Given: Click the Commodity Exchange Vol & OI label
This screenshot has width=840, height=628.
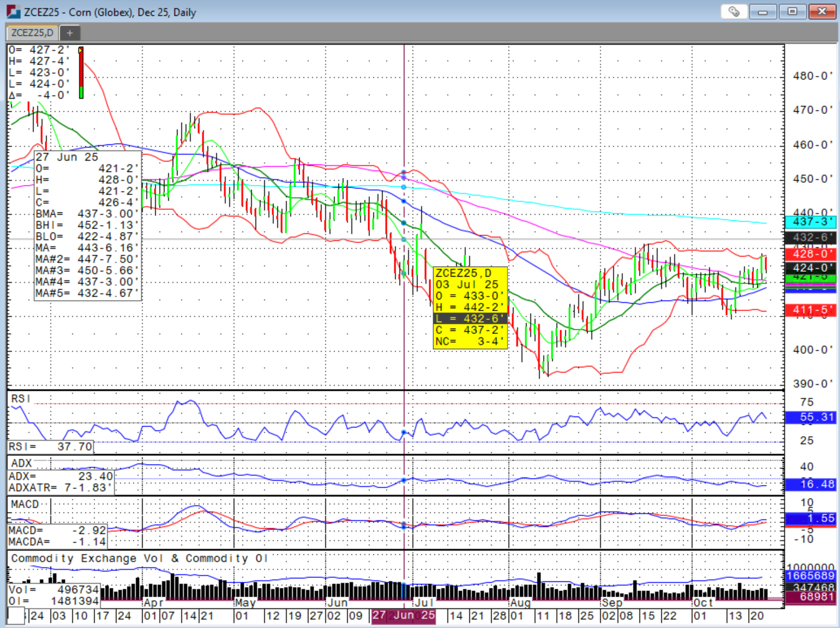Looking at the screenshot, I should [140, 558].
